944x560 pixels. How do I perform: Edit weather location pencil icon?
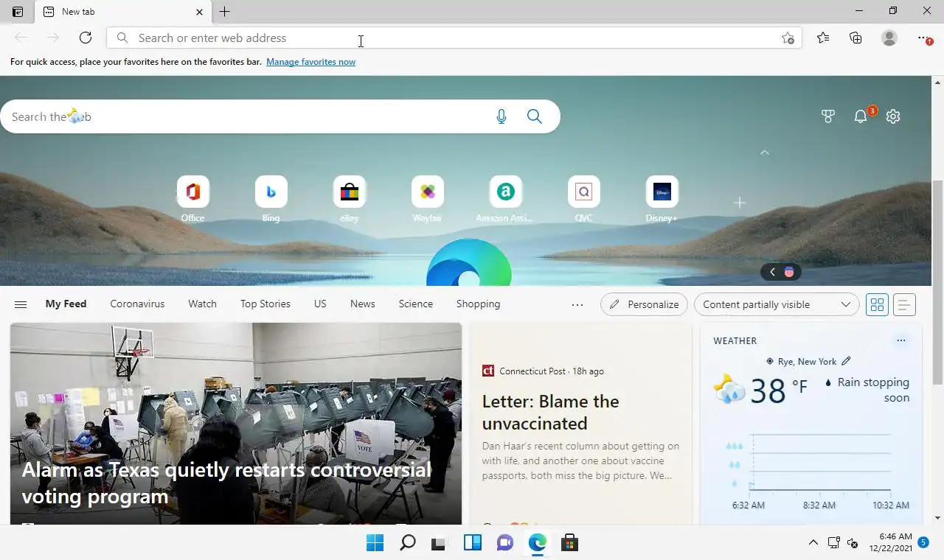[x=846, y=361]
